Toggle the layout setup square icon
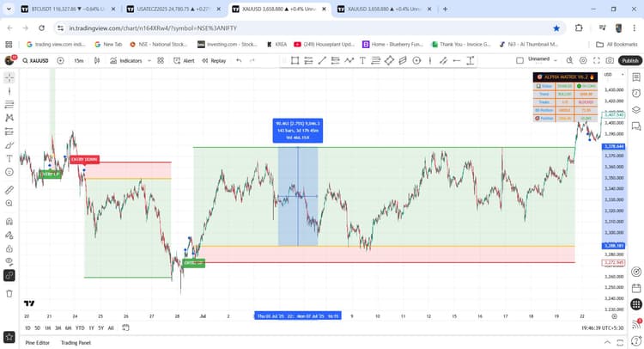The height and width of the screenshot is (349, 644). tap(519, 60)
